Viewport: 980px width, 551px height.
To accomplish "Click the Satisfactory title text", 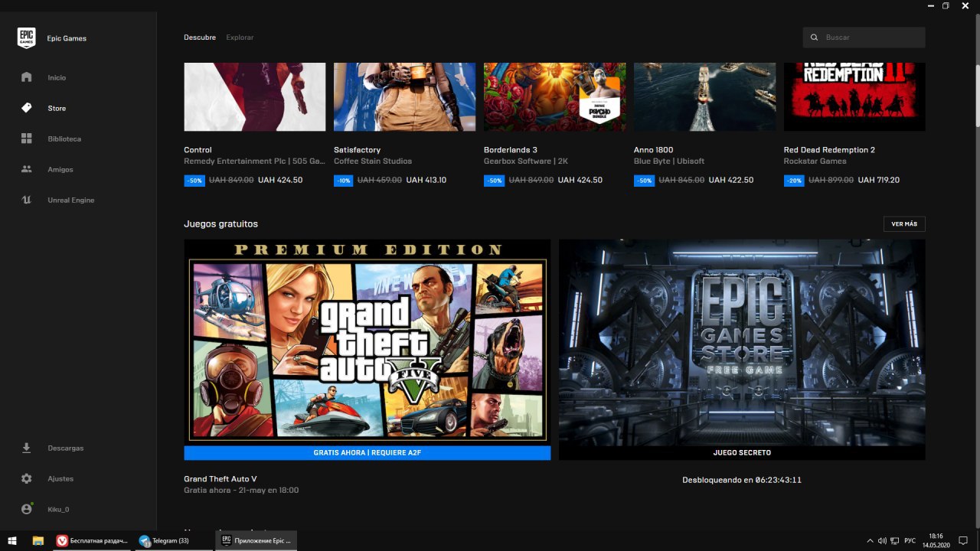I will pyautogui.click(x=357, y=150).
